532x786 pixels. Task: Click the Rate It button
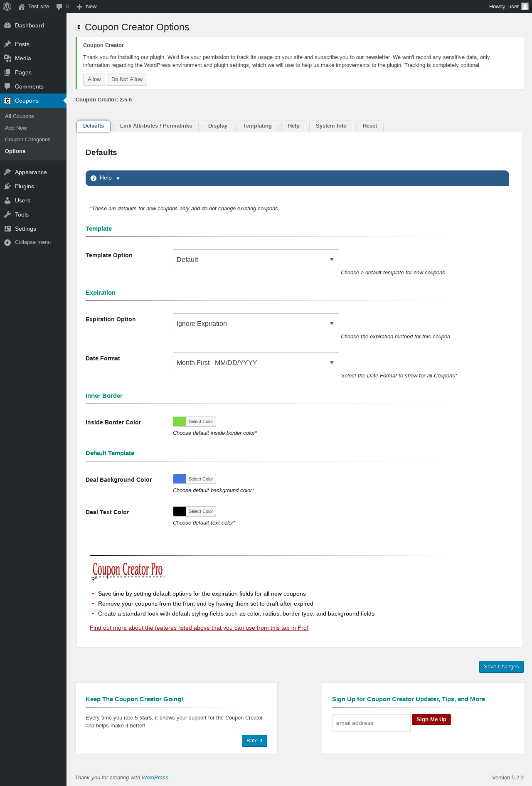pos(254,741)
